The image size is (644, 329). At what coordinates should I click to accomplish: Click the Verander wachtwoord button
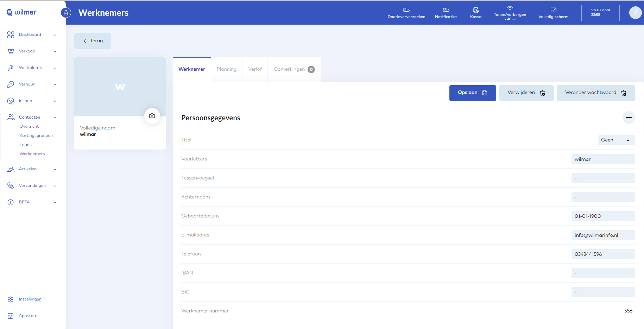tap(595, 93)
